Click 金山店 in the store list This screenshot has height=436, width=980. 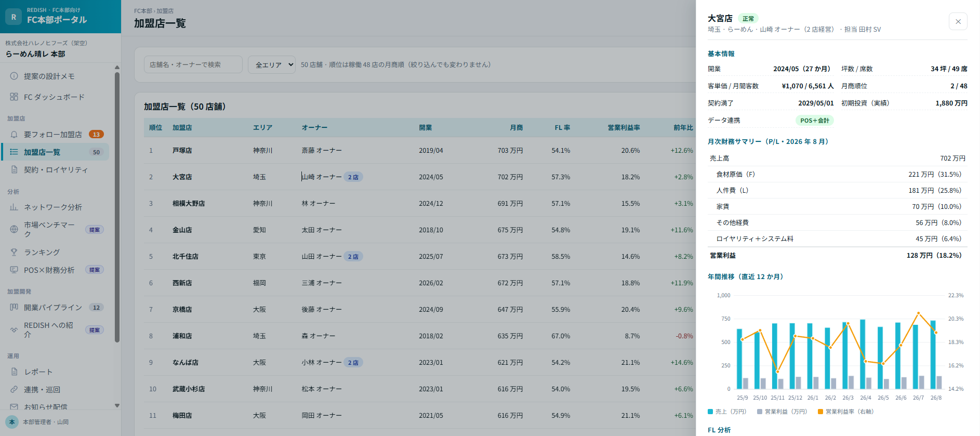(182, 230)
